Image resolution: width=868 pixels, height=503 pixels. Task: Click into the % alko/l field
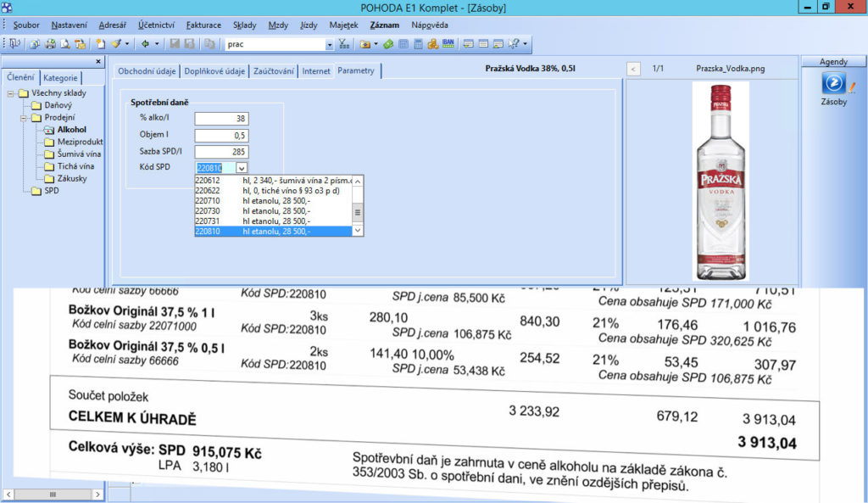221,119
